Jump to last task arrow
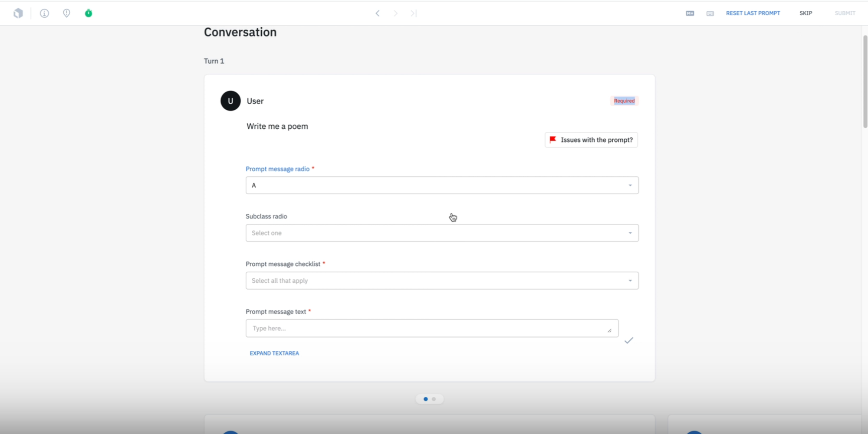868x434 pixels. tap(414, 13)
